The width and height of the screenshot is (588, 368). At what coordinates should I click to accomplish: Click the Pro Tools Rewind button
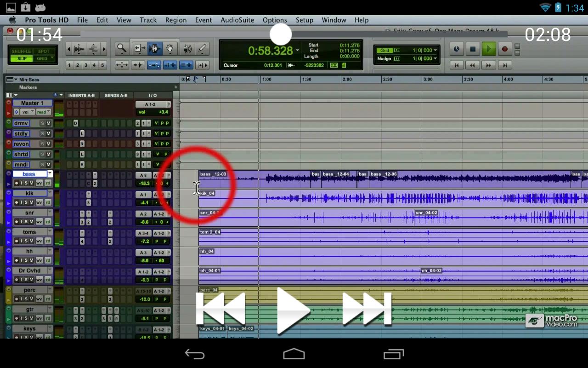(x=473, y=65)
